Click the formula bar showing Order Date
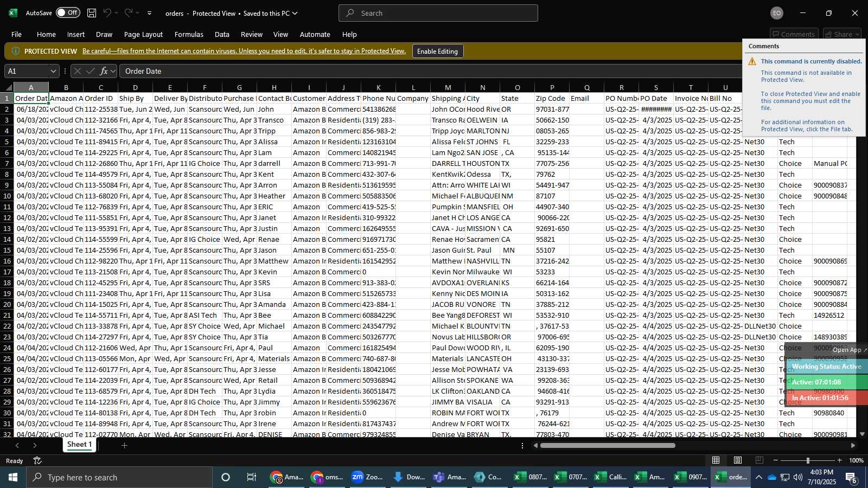 (x=431, y=71)
